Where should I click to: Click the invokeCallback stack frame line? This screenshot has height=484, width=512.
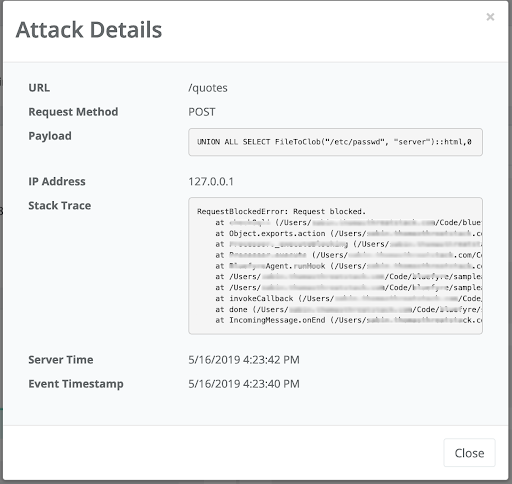[x=348, y=298]
